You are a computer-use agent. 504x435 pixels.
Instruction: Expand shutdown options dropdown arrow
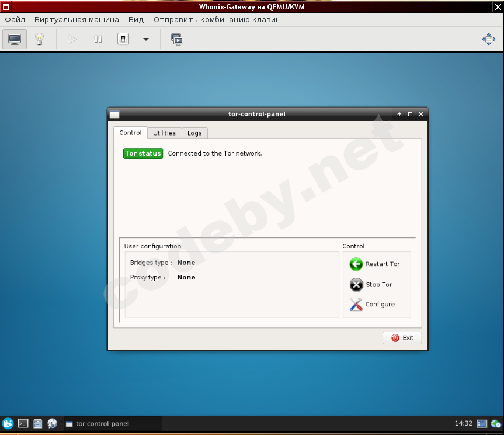pos(146,39)
